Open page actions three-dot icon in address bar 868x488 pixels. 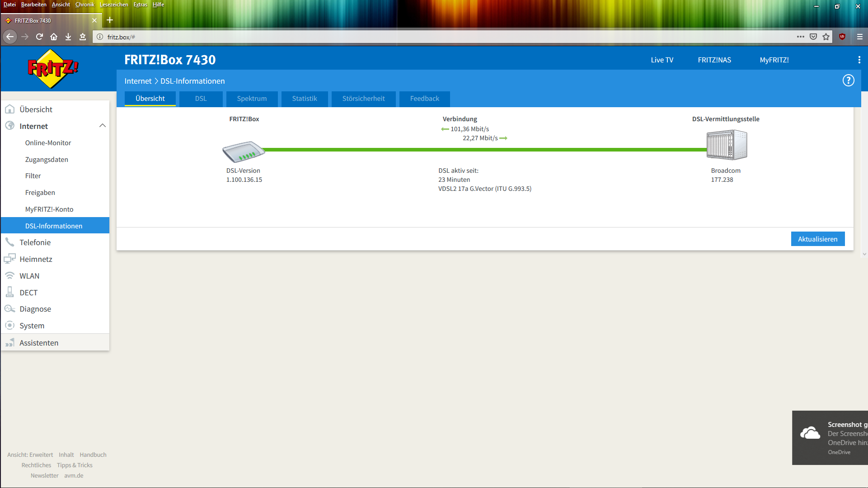[800, 37]
